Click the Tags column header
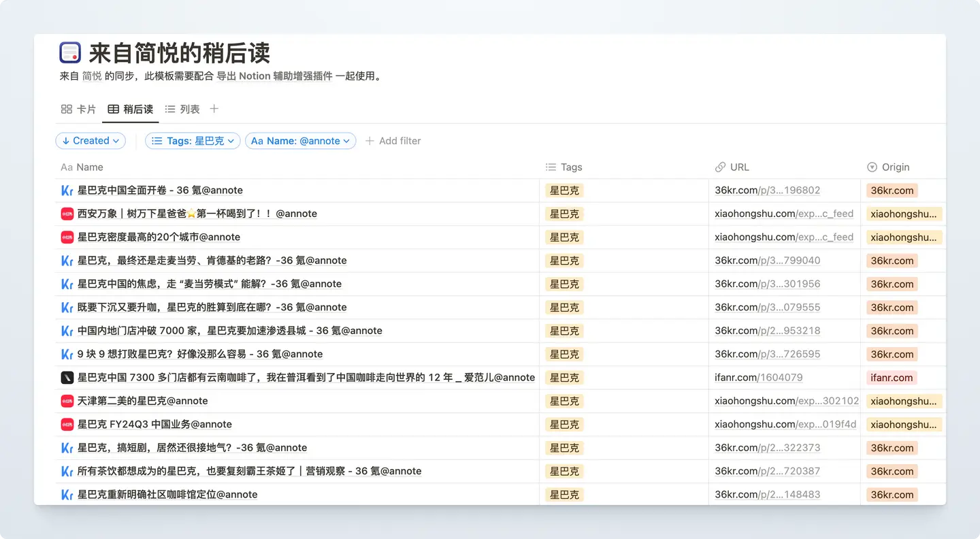Screen dimensions: 980x539 coord(564,167)
